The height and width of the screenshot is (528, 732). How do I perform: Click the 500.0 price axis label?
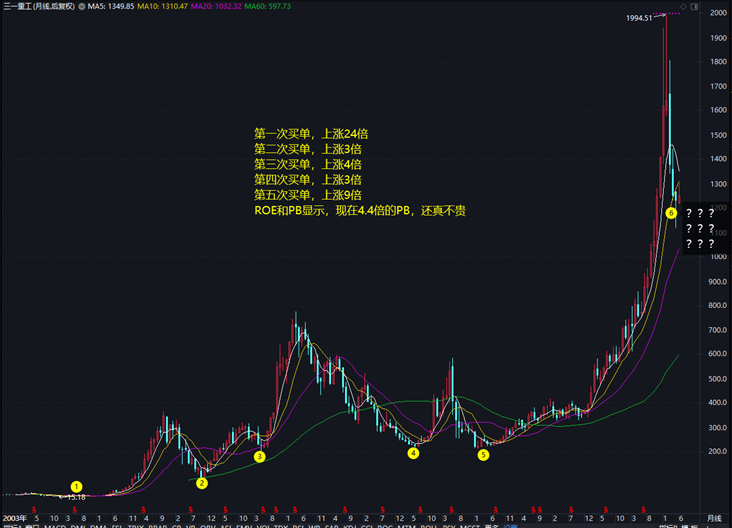point(718,379)
